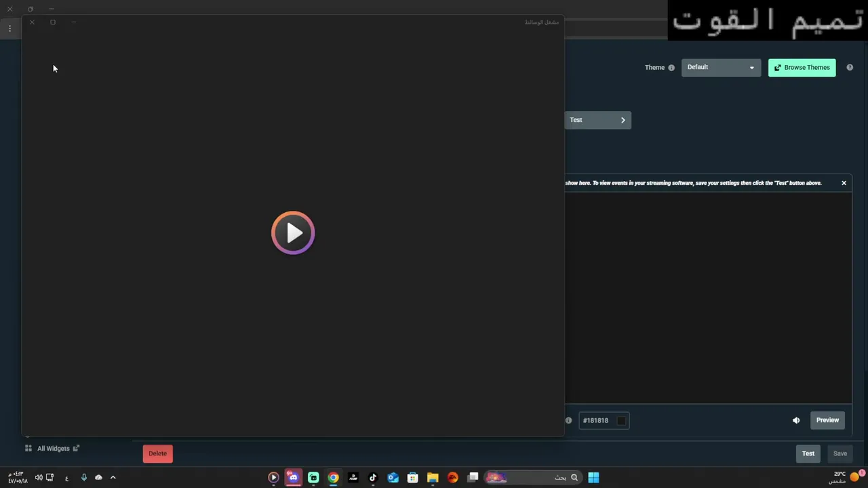This screenshot has height=488, width=868.
Task: Open the Task View taskbar icon
Action: [473, 478]
